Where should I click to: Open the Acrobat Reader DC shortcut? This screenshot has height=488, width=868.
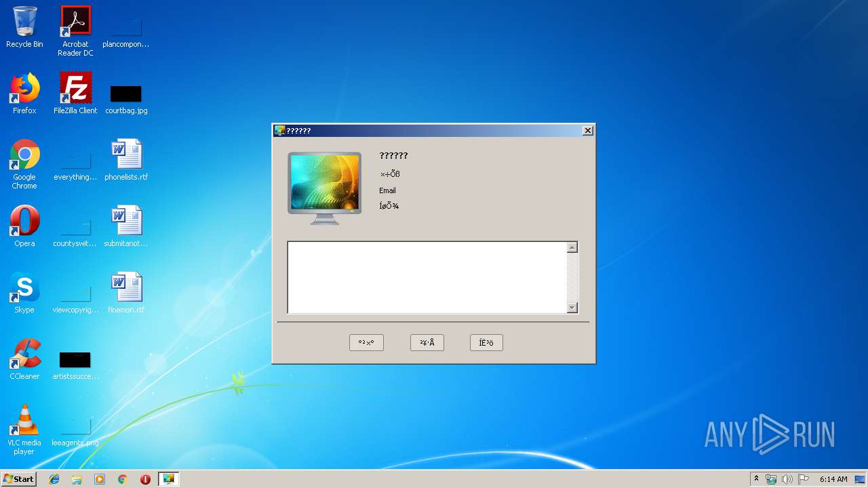pyautogui.click(x=75, y=30)
